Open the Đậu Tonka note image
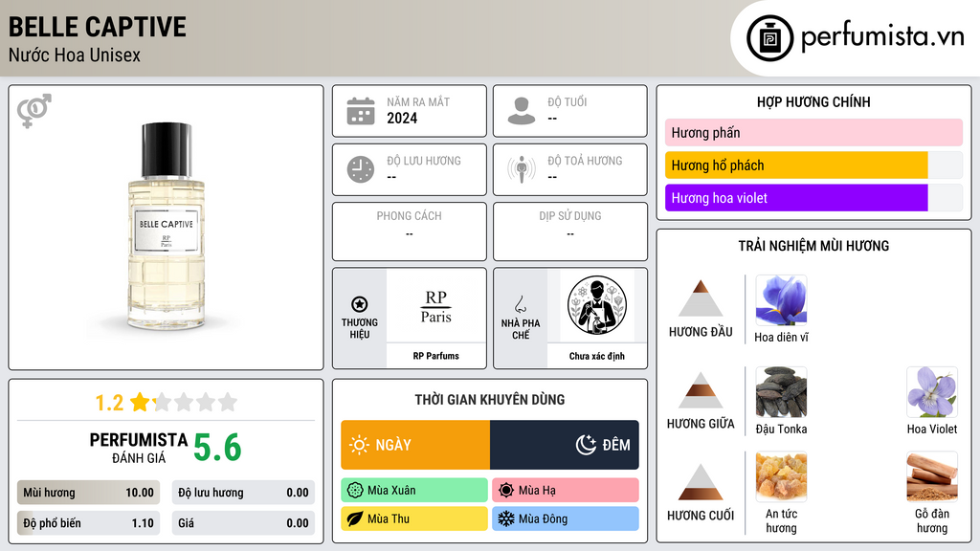This screenshot has width=980, height=551. click(781, 392)
